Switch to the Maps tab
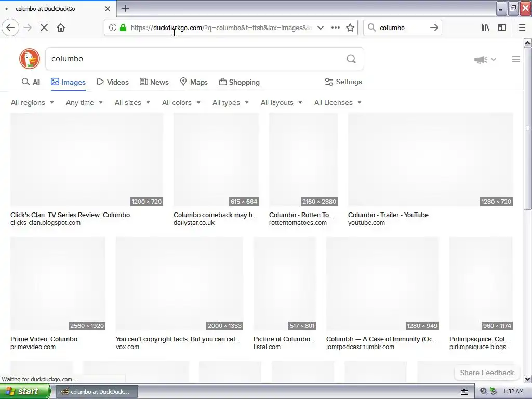532x399 pixels. tap(193, 82)
